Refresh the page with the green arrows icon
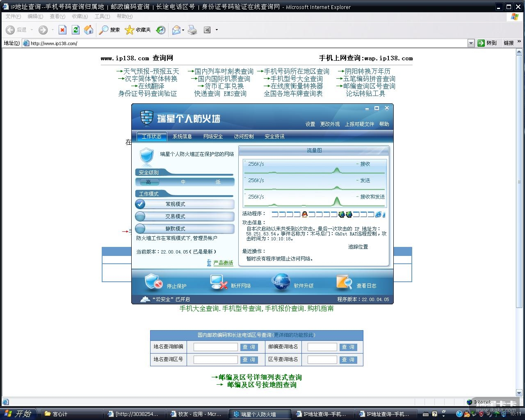525x420 pixels. 75,30
